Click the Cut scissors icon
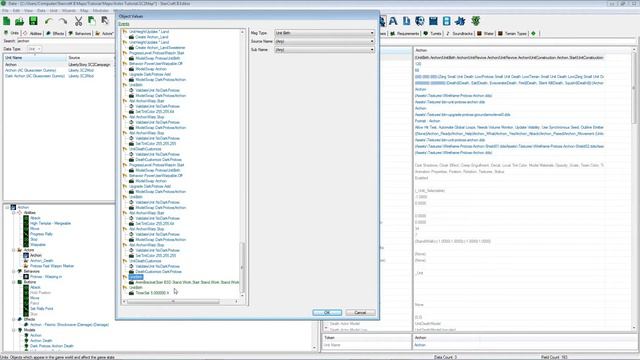Screen dimensions: 640x360 [78, 21]
